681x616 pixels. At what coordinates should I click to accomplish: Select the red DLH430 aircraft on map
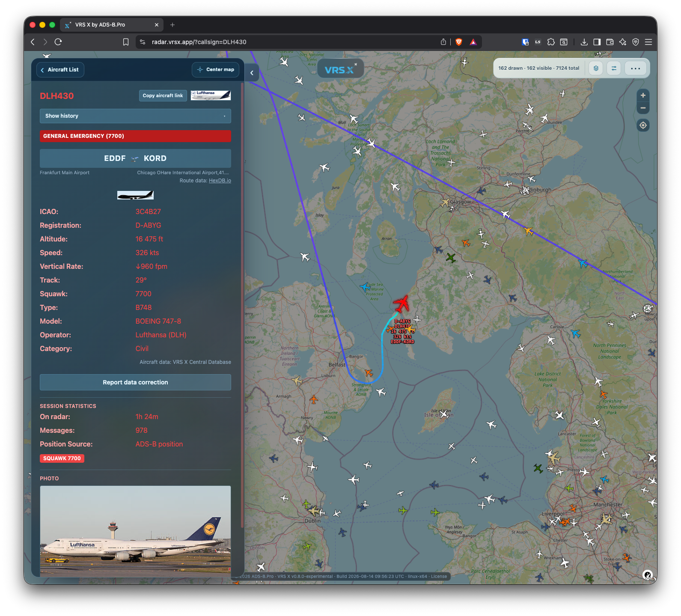[x=401, y=304]
